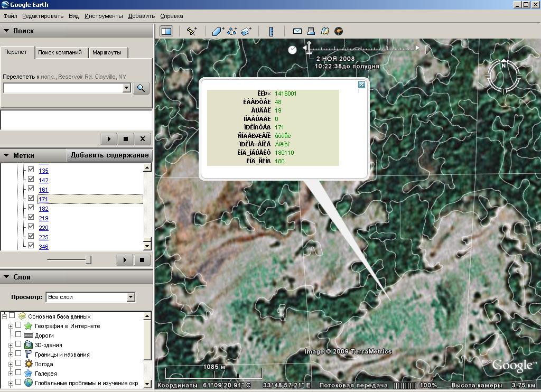Open placemark link 182
Screen dimensions: 541x392
click(43, 209)
